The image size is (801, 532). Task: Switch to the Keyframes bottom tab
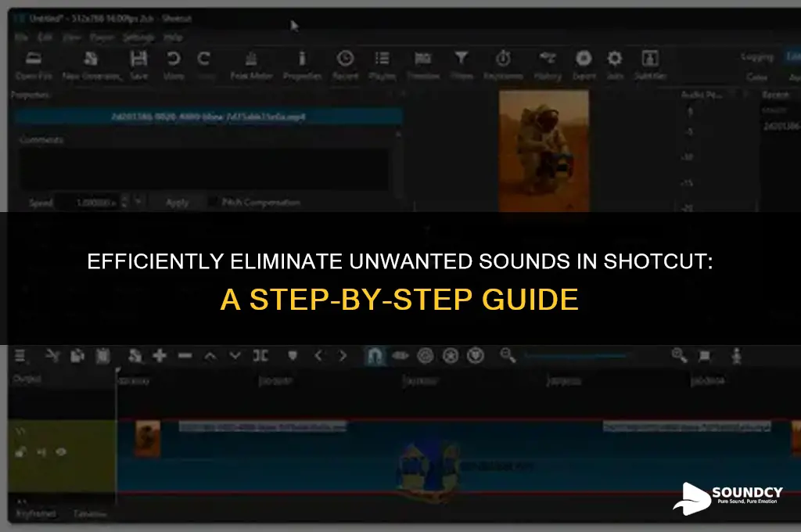tap(36, 513)
